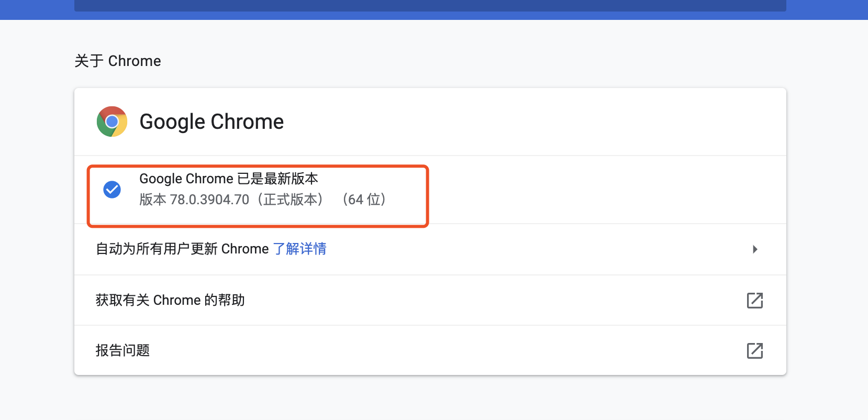Expand 自动为所有用户更新 Chrome with the right arrow
Image resolution: width=868 pixels, height=420 pixels.
[x=755, y=249]
